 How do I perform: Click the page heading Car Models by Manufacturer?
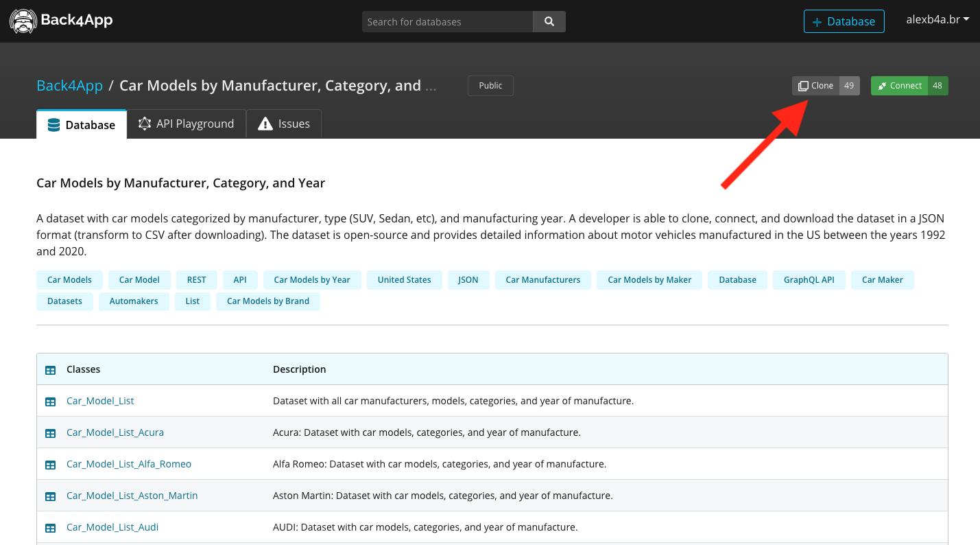[x=180, y=183]
